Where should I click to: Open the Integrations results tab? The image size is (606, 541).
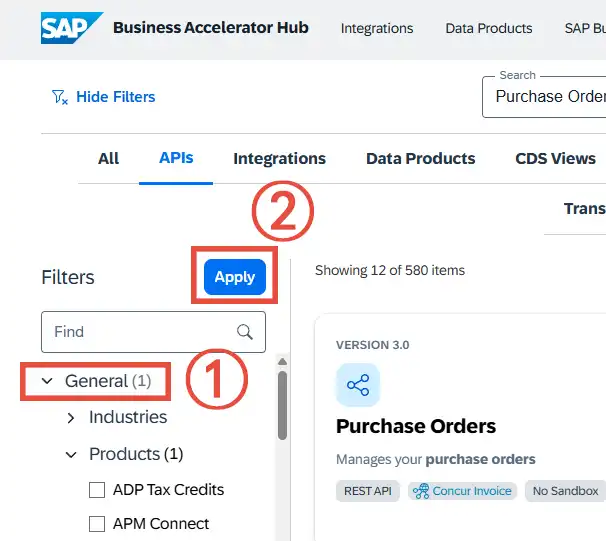(x=279, y=158)
